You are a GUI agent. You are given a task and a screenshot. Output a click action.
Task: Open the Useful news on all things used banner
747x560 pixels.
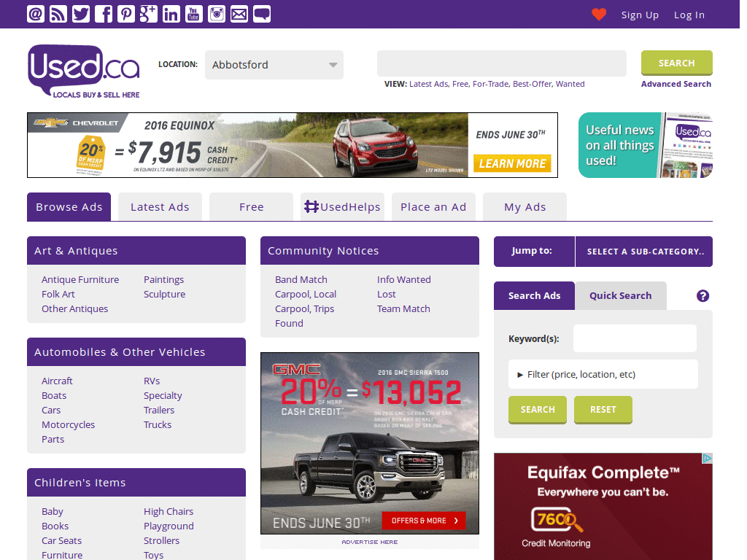point(645,145)
